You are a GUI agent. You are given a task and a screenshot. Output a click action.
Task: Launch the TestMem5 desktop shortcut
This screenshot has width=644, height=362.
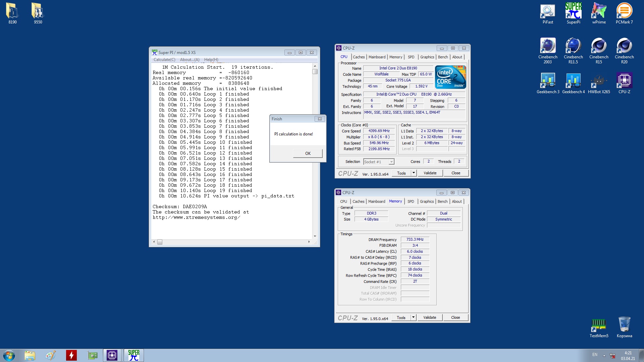(x=599, y=327)
